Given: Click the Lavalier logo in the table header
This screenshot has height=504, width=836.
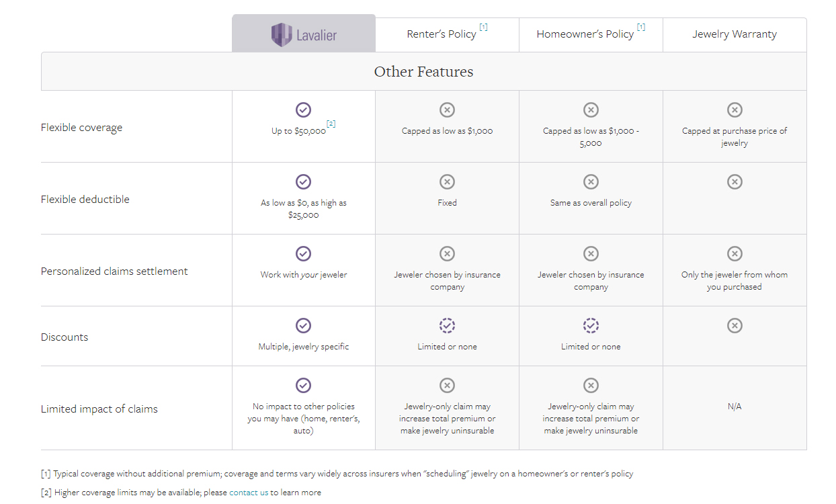Looking at the screenshot, I should point(304,34).
